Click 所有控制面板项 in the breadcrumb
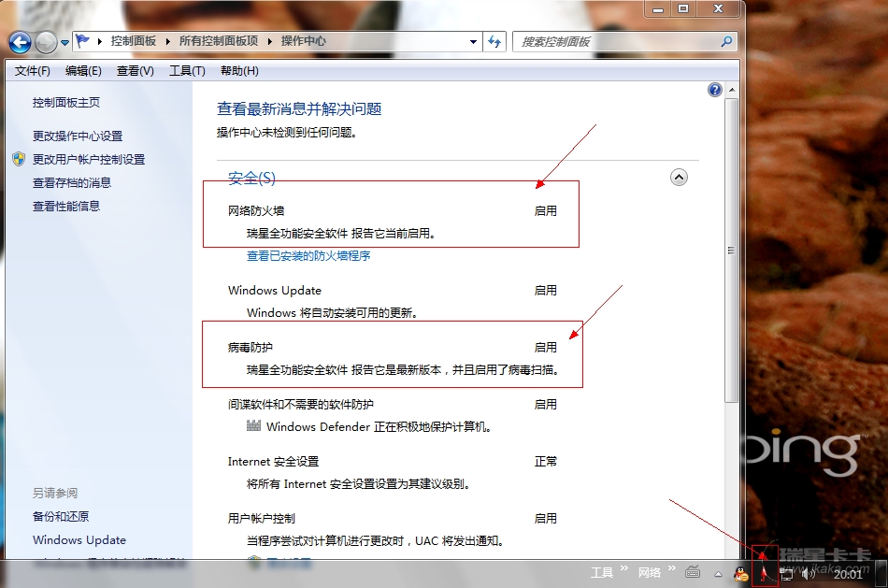Screen dimensions: 888x588 click(x=219, y=41)
